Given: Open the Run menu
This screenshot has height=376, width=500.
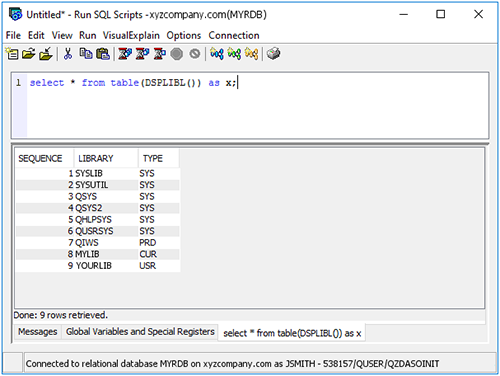Looking at the screenshot, I should 88,35.
